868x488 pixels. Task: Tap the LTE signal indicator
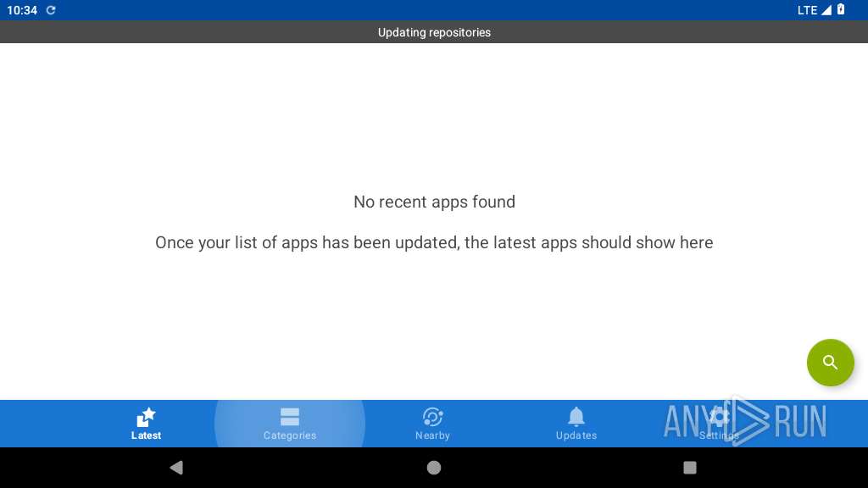click(815, 10)
